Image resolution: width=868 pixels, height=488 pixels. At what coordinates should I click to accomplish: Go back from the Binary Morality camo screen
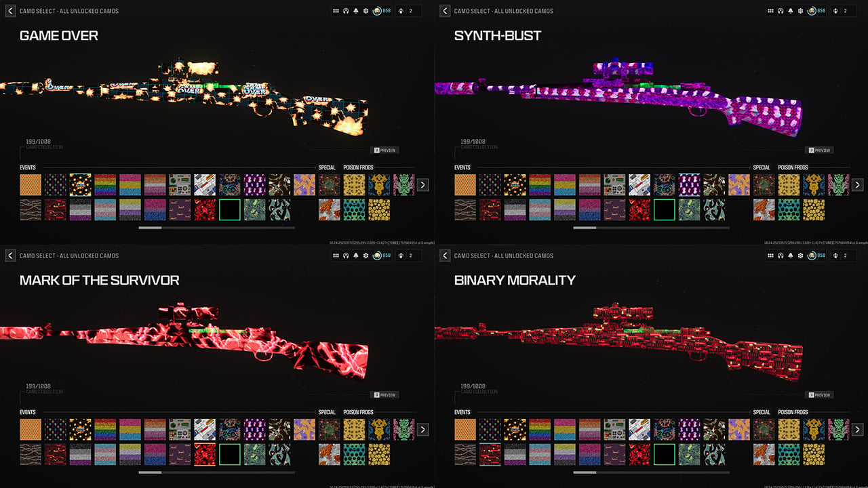(x=445, y=256)
